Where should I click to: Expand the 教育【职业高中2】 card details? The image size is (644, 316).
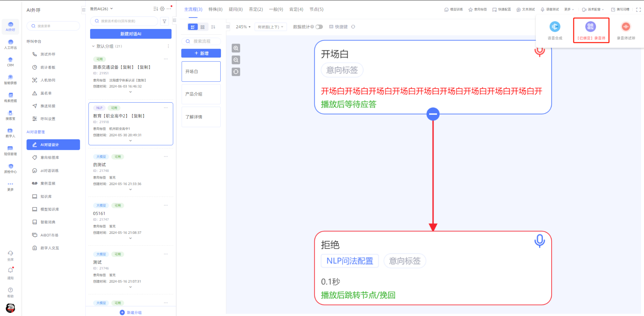(x=130, y=141)
